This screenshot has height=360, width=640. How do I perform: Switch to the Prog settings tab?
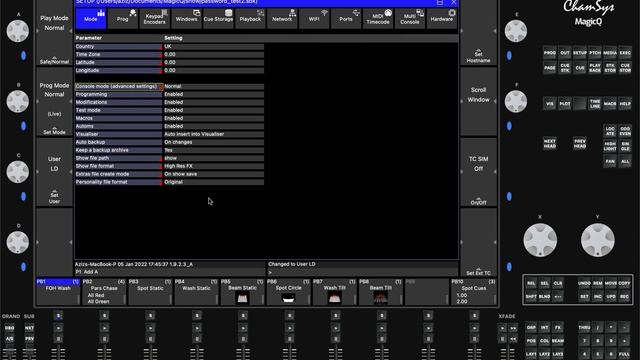pos(122,18)
